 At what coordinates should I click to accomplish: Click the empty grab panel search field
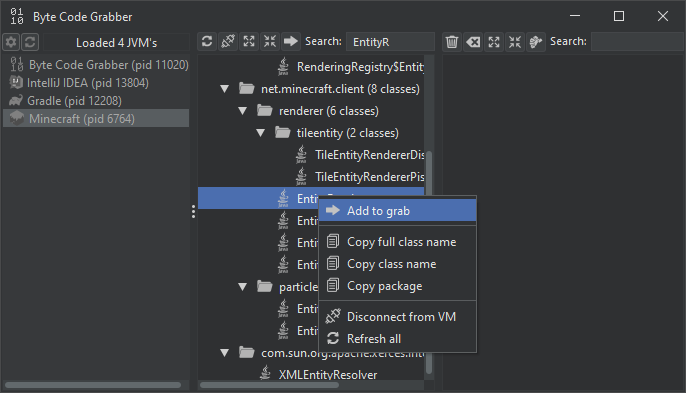[x=637, y=42]
